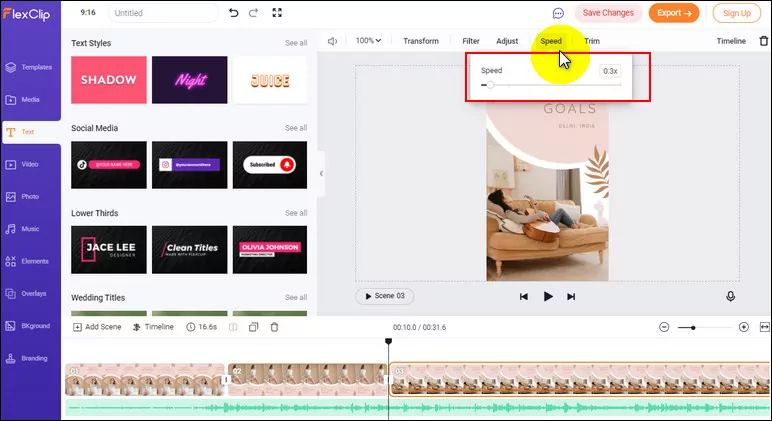Click the 16.6s duration setting

tap(201, 327)
